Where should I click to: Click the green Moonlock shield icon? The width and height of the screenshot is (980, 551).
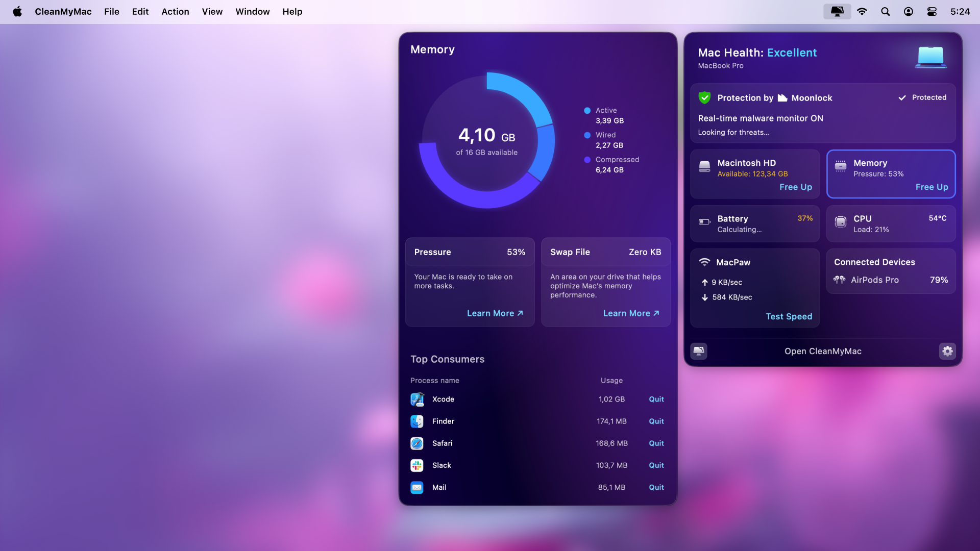pos(704,97)
